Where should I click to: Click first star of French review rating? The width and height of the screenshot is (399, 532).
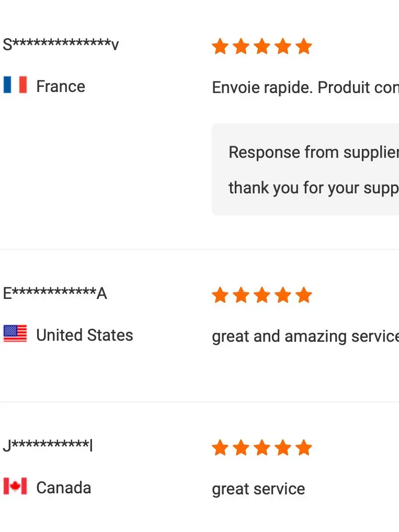(220, 47)
